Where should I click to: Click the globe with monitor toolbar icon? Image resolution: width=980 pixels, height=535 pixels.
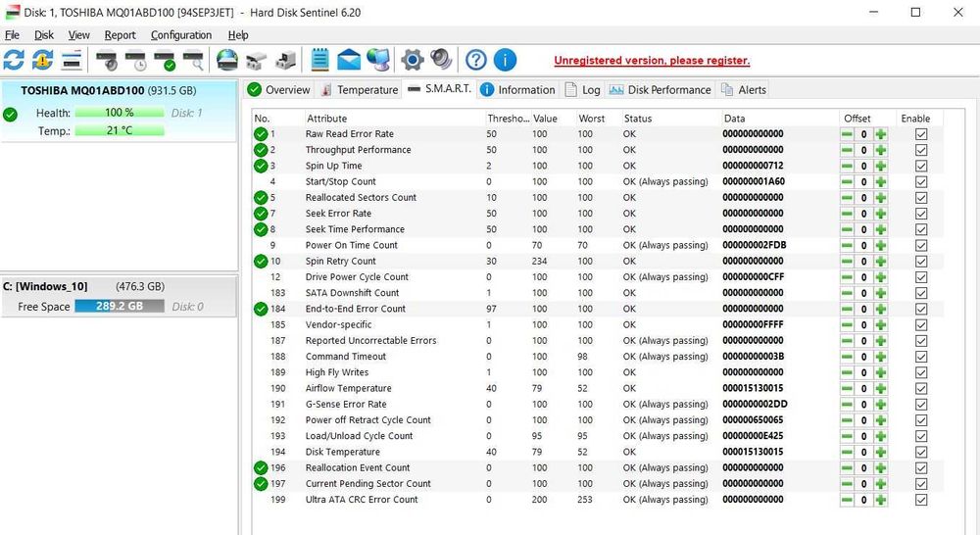[x=378, y=60]
